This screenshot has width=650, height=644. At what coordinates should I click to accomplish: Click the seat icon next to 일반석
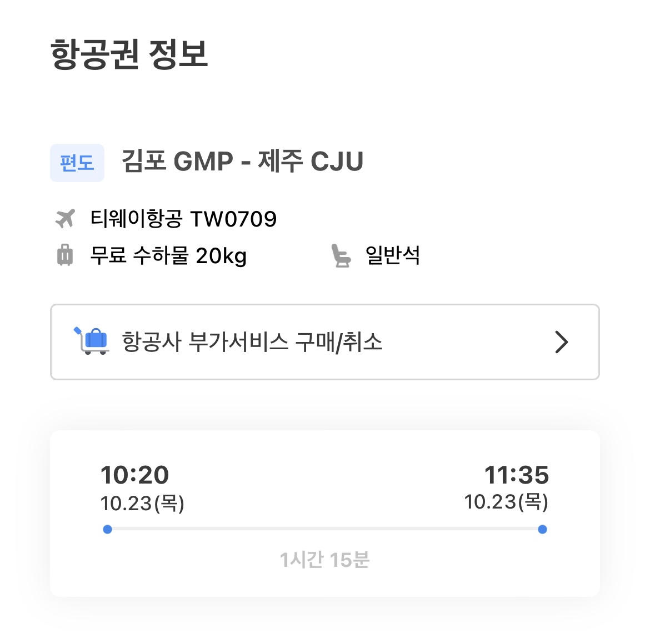341,255
